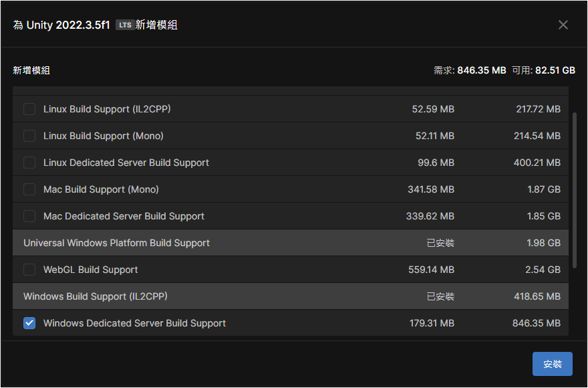588x388 pixels.
Task: Check Linux Build Support (Mono) checkbox
Action: pos(29,136)
